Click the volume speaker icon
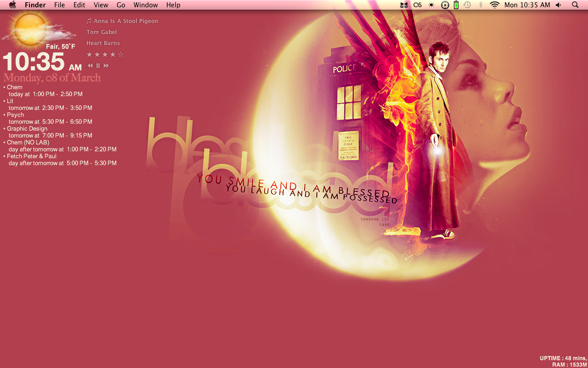Screen dimensions: 588x368 (558, 5)
